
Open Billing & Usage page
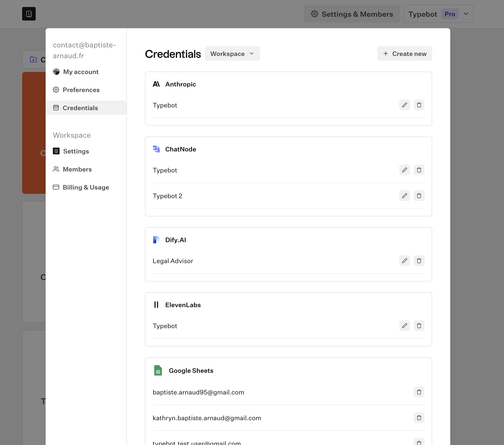[86, 188]
